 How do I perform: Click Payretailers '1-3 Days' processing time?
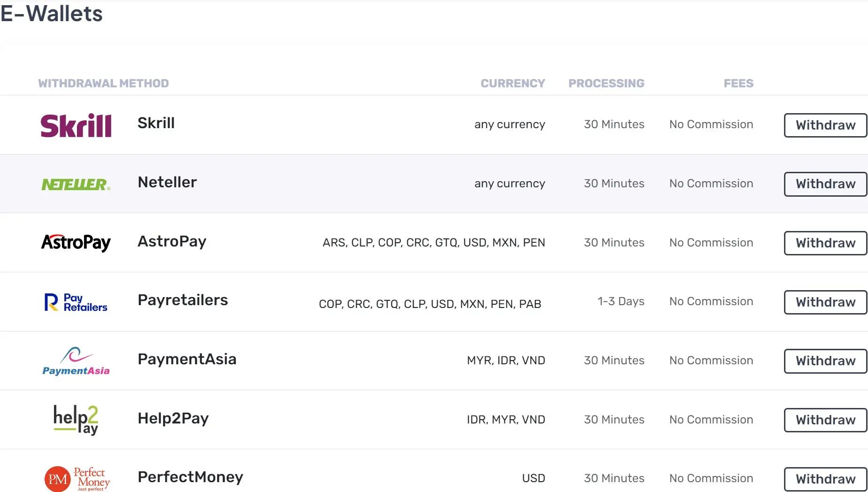(x=621, y=301)
